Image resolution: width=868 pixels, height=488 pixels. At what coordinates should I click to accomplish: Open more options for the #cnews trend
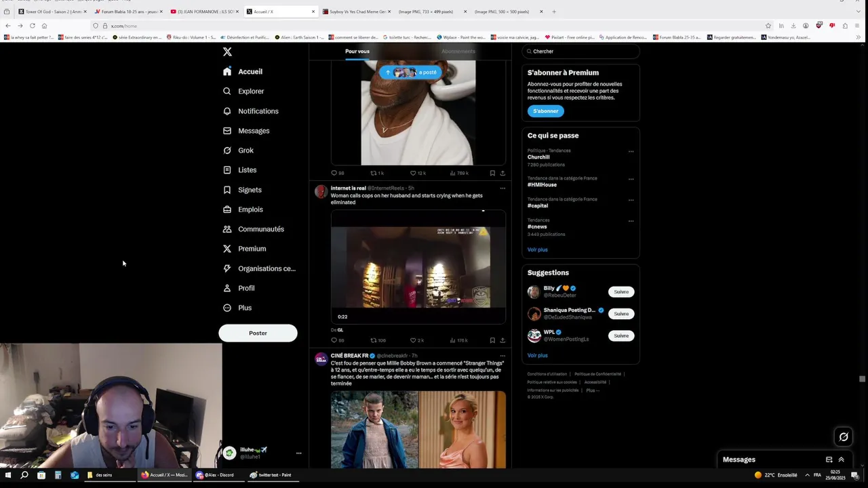631,221
